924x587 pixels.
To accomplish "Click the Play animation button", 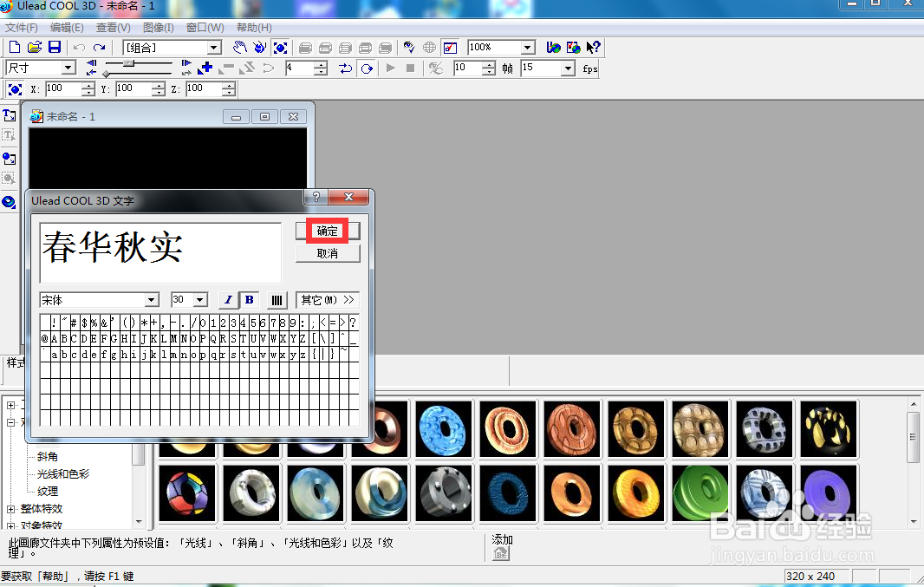I will pos(390,68).
